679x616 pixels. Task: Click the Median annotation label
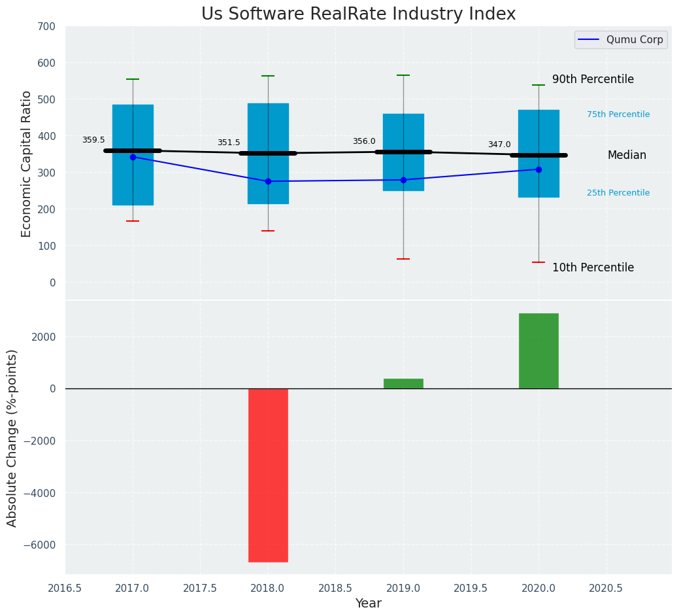click(x=627, y=156)
